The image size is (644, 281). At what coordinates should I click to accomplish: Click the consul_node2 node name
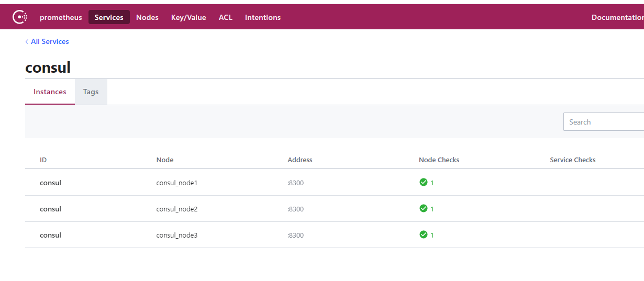point(177,209)
